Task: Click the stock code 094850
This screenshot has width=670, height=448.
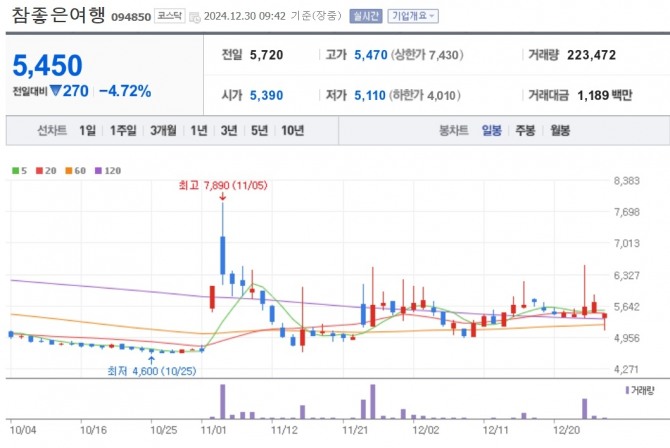Action: coord(131,17)
